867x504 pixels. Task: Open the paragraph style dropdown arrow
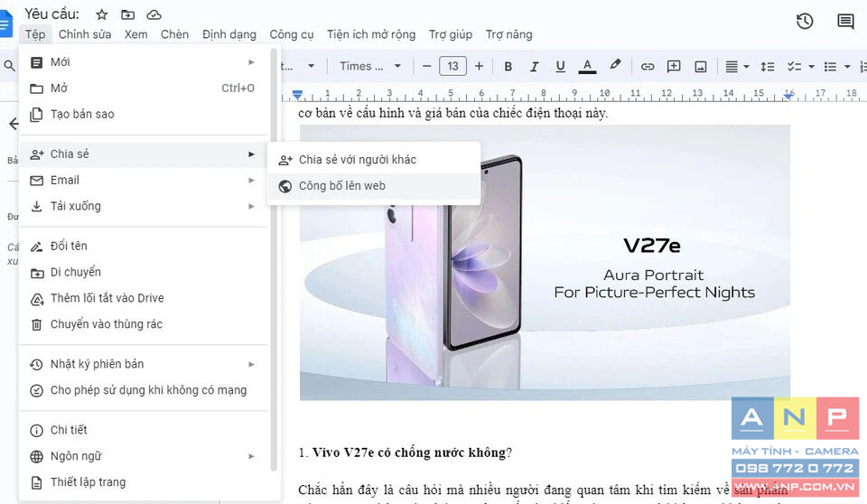tap(312, 67)
